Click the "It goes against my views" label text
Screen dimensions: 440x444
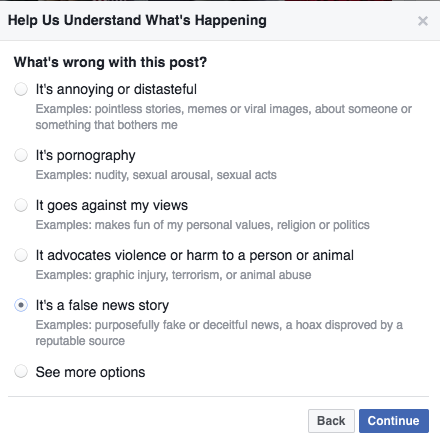click(112, 206)
